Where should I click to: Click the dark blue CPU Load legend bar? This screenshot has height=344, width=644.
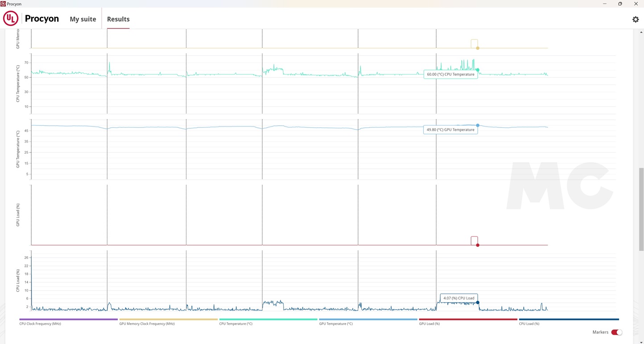pyautogui.click(x=569, y=319)
